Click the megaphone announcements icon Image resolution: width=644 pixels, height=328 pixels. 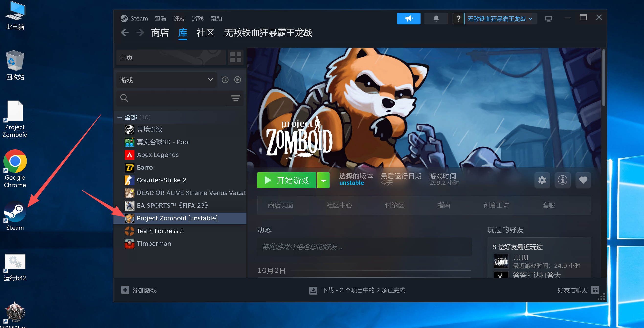coord(409,19)
